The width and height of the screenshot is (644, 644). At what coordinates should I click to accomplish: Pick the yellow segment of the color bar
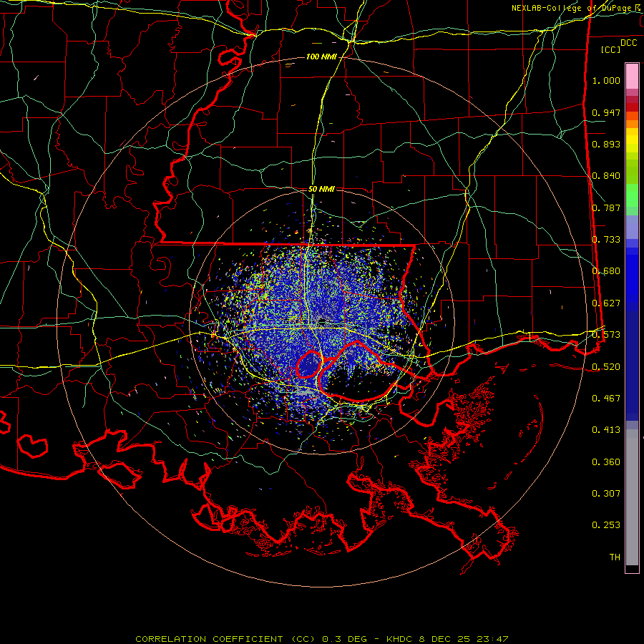pos(632,140)
